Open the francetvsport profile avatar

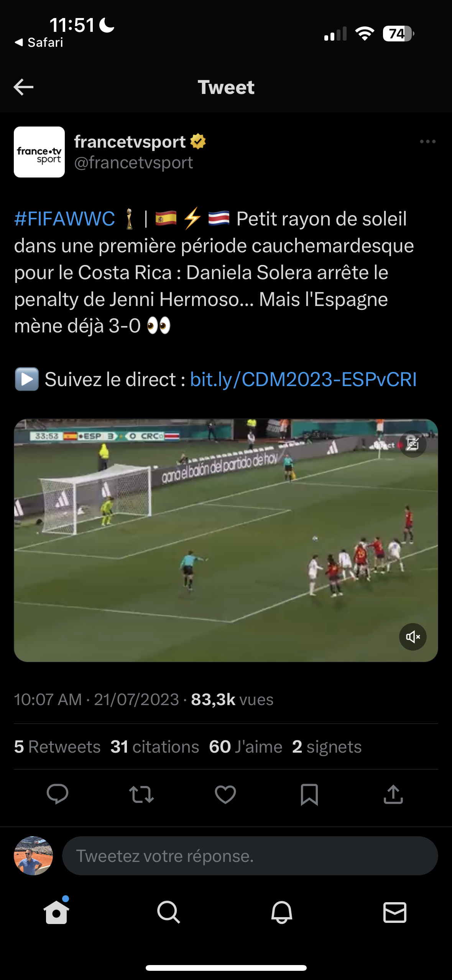(x=39, y=152)
